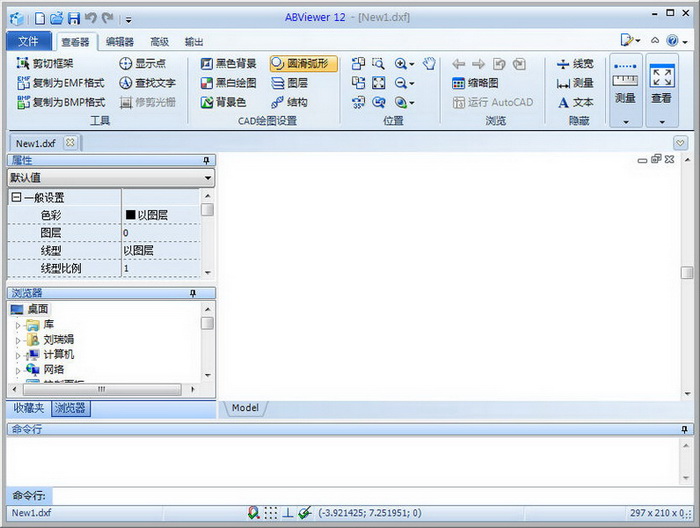
Task: Pin the 属性 properties panel
Action: coord(206,160)
